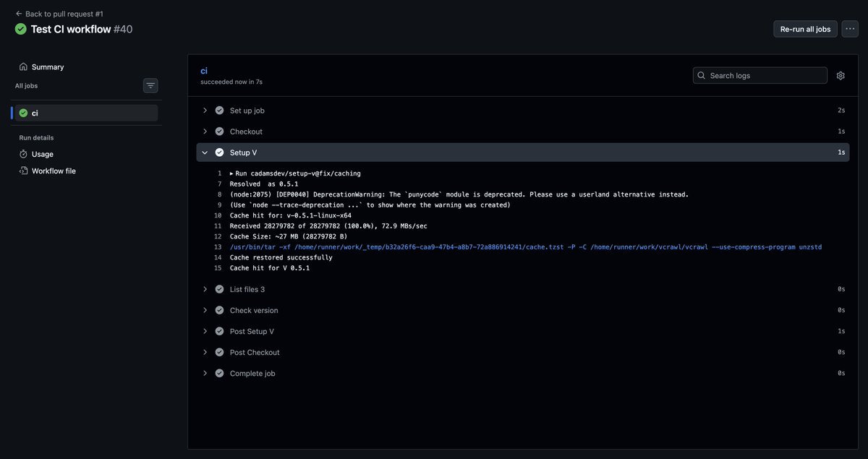Viewport: 868px width, 459px height.
Task: Open the Summary page
Action: [x=48, y=67]
